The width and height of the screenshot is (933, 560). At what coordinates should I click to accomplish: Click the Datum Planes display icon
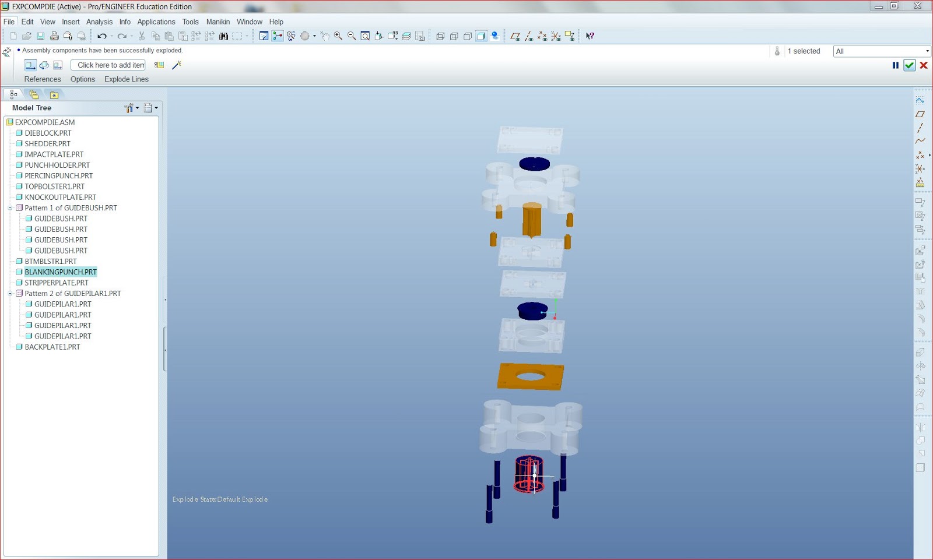517,36
